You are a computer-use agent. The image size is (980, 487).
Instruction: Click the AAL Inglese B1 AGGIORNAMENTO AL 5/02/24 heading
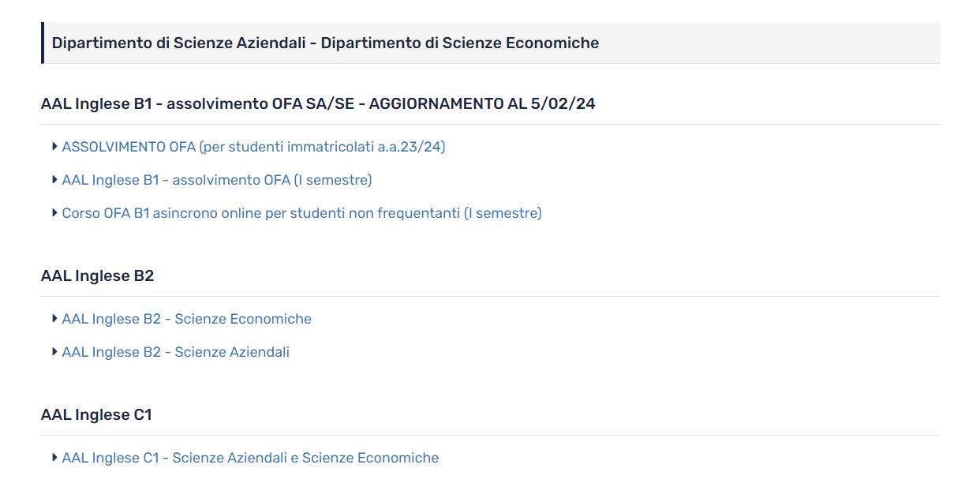(x=318, y=103)
